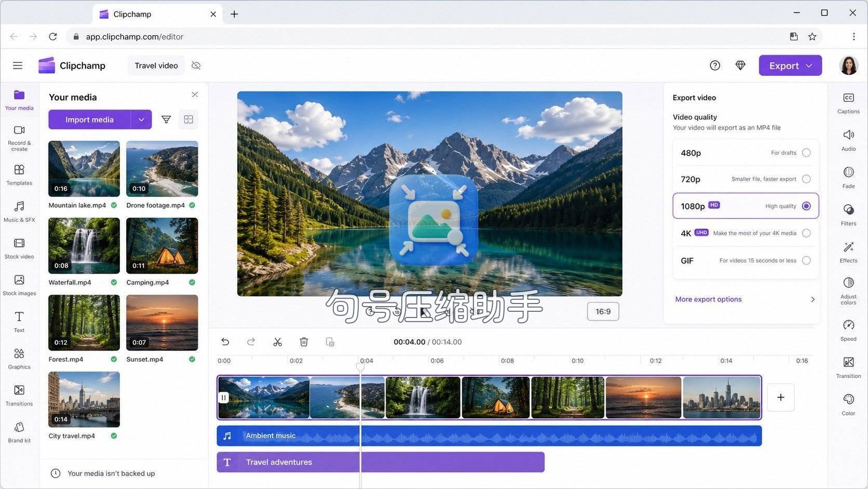This screenshot has width=868, height=489.
Task: Open the Color panel
Action: click(848, 405)
